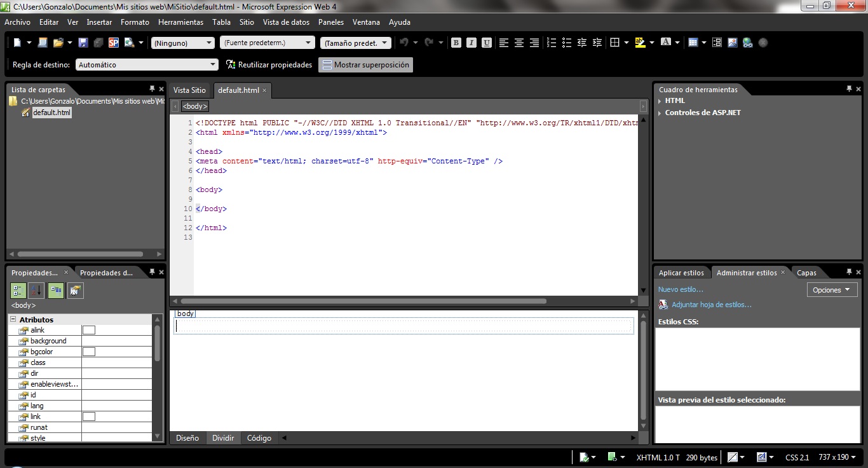Click the tag properties page icon
868x468 pixels.
(76, 291)
